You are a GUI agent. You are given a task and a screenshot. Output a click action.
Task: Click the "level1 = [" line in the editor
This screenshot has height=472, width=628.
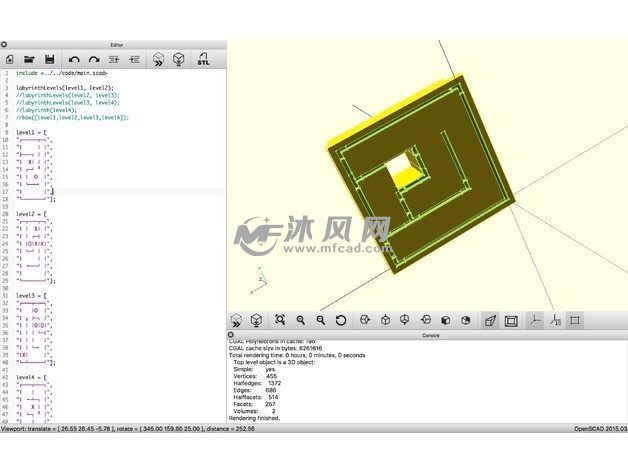(31, 132)
